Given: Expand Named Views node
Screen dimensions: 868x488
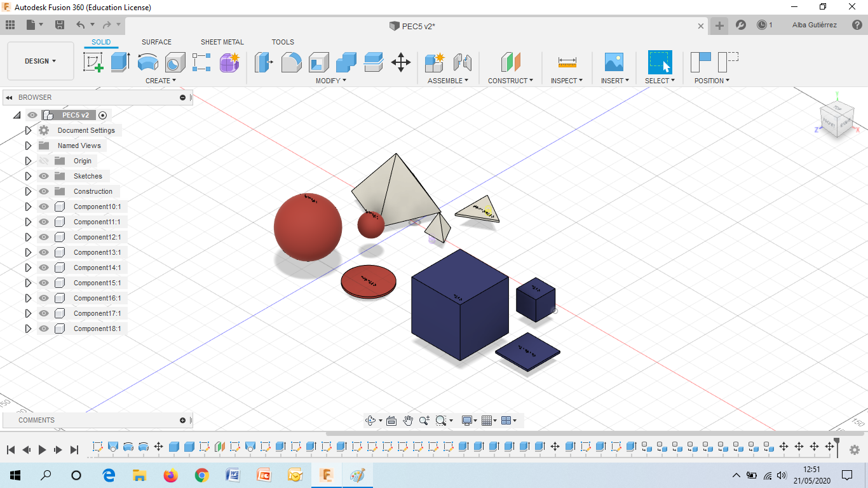Looking at the screenshot, I should tap(28, 146).
